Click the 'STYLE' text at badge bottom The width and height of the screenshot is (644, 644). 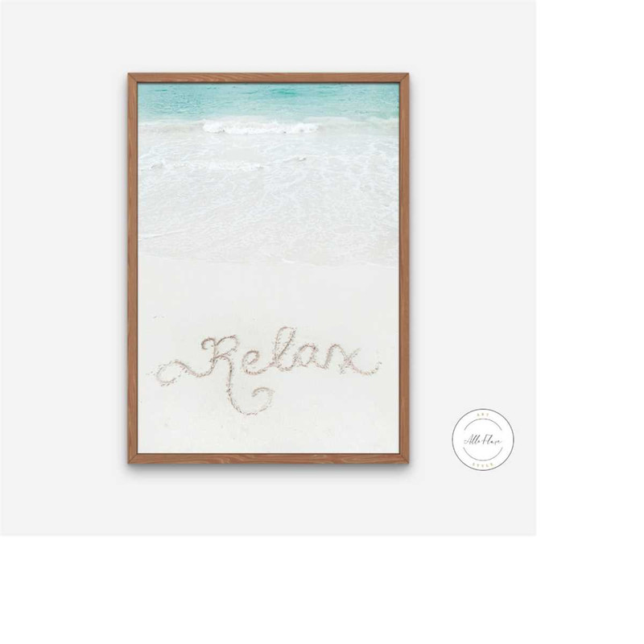(482, 464)
